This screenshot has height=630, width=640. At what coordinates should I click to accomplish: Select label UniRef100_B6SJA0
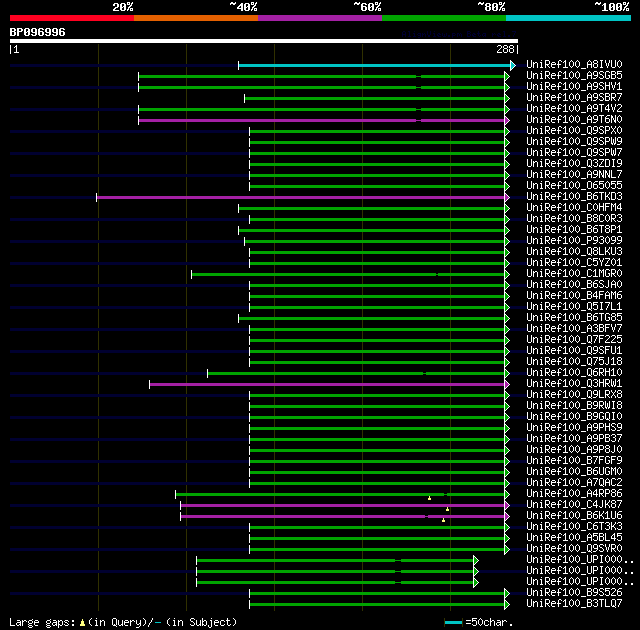click(574, 285)
